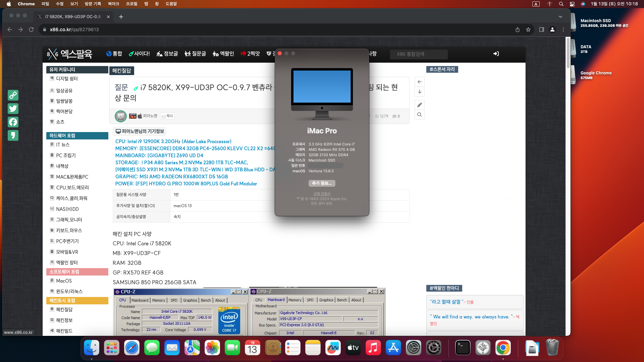Toggle Chrome side panel icon
This screenshot has height=362, width=644.
[541, 29]
